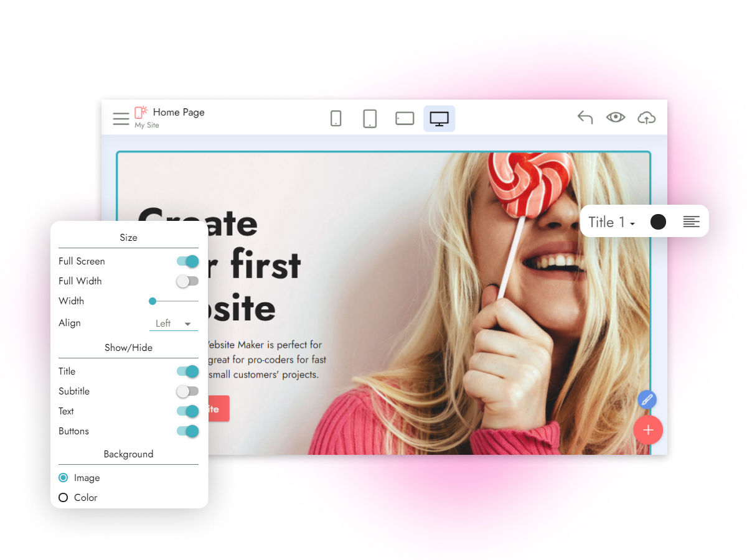Select the Color background radio option
The width and height of the screenshot is (747, 560).
click(x=63, y=498)
